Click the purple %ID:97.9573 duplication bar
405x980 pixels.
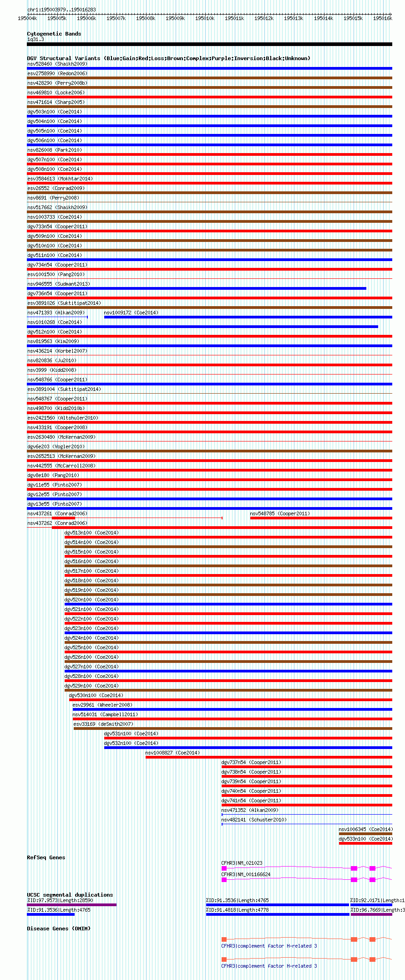(71, 905)
